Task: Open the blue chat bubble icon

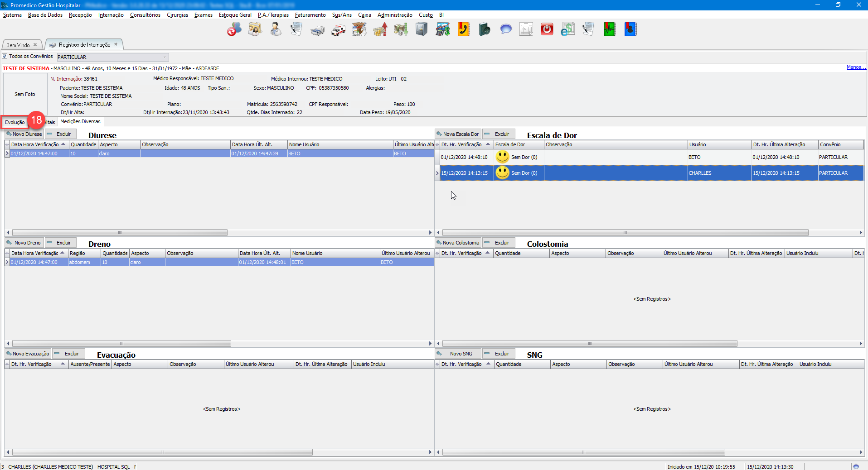Action: pos(505,30)
